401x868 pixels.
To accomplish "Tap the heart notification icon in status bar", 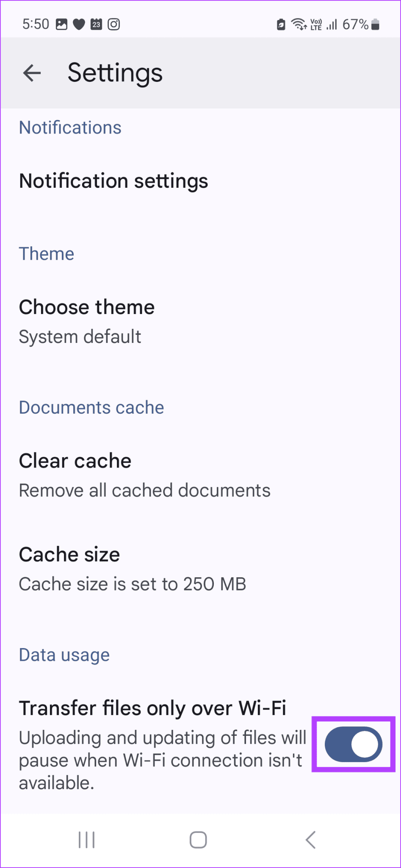I will click(79, 24).
